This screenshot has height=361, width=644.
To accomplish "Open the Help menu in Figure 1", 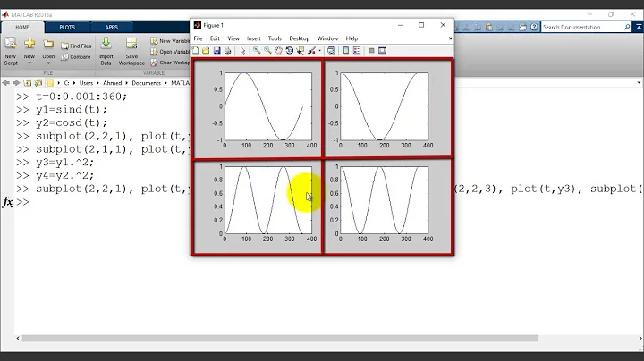I will [352, 38].
